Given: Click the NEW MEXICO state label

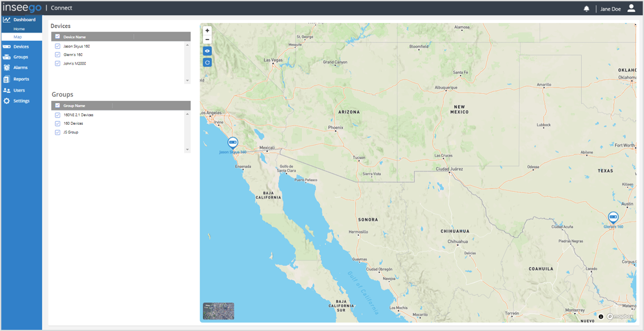Looking at the screenshot, I should pyautogui.click(x=459, y=109).
